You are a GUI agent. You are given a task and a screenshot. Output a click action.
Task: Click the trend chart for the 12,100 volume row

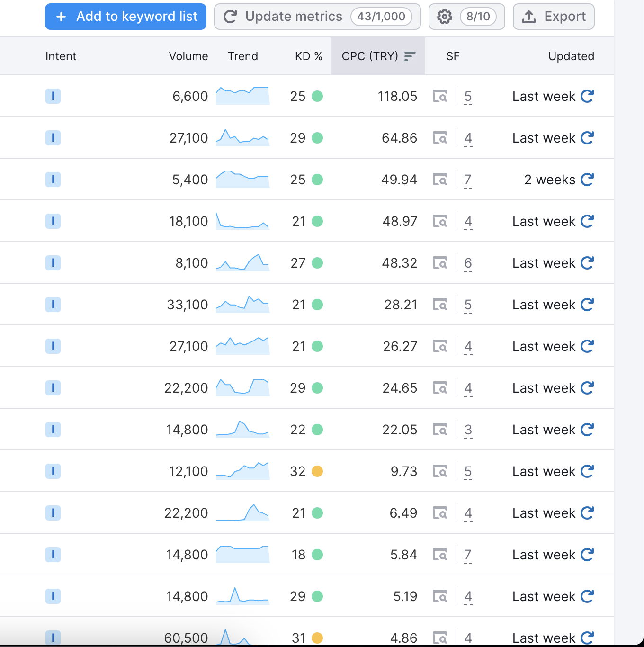click(x=242, y=471)
